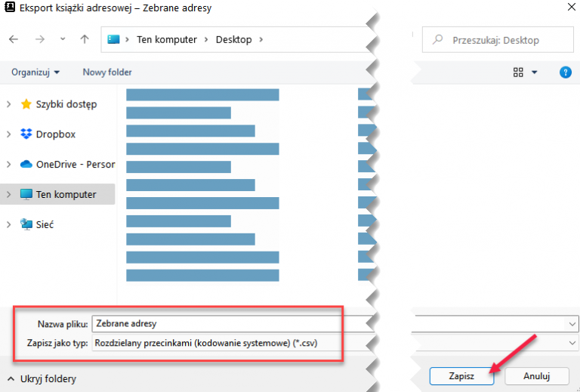Open the Organizuj menu
Viewport: 580px width, 392px height.
click(x=35, y=72)
